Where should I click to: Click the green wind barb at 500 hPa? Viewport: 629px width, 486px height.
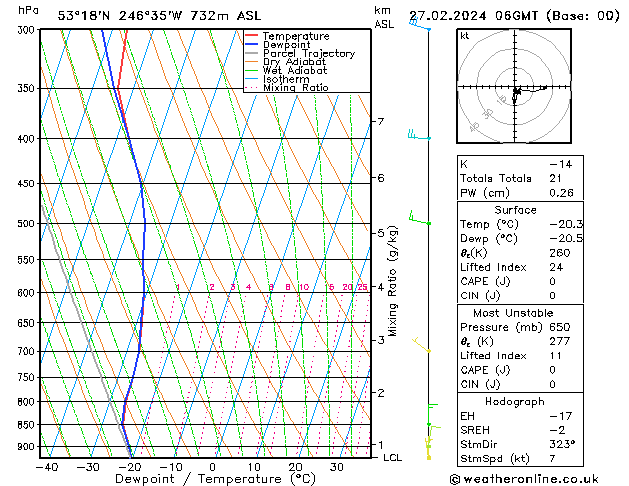point(420,218)
